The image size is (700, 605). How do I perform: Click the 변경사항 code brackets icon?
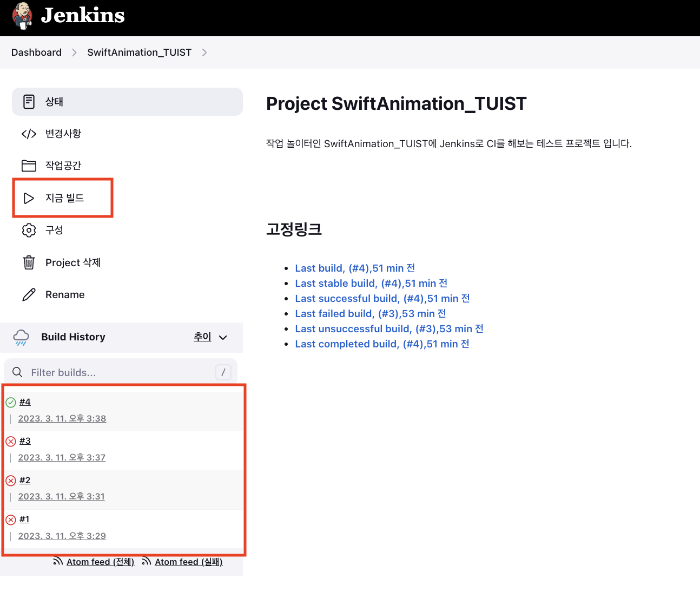[x=29, y=134]
